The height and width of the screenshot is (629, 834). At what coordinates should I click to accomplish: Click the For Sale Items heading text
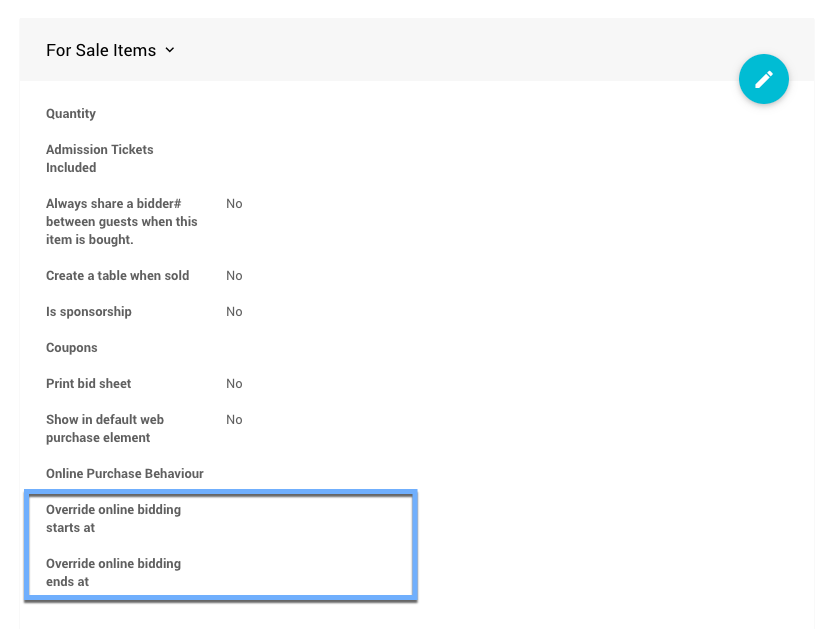tap(101, 50)
